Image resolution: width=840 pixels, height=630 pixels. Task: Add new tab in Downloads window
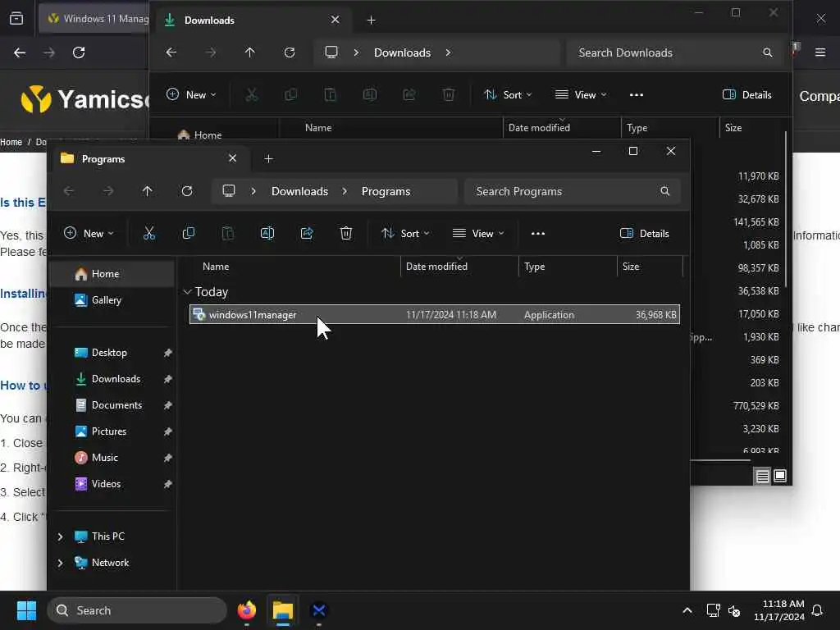(x=371, y=21)
